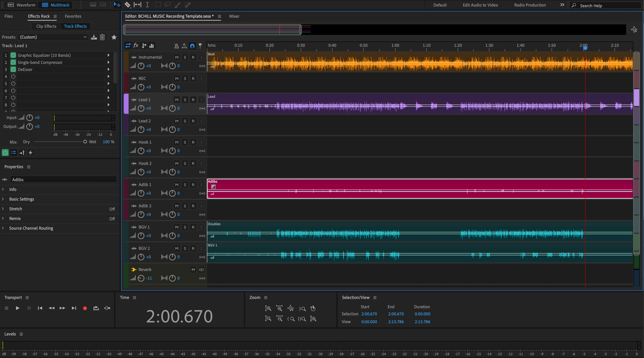The height and width of the screenshot is (358, 644).
Task: Toggle snapping with the magnet icon
Action: 192,46
